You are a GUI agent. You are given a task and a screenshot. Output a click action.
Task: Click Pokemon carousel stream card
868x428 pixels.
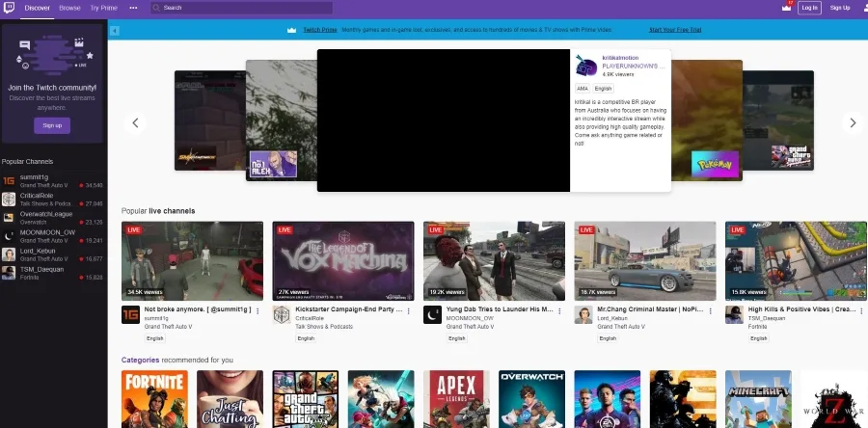click(x=707, y=120)
